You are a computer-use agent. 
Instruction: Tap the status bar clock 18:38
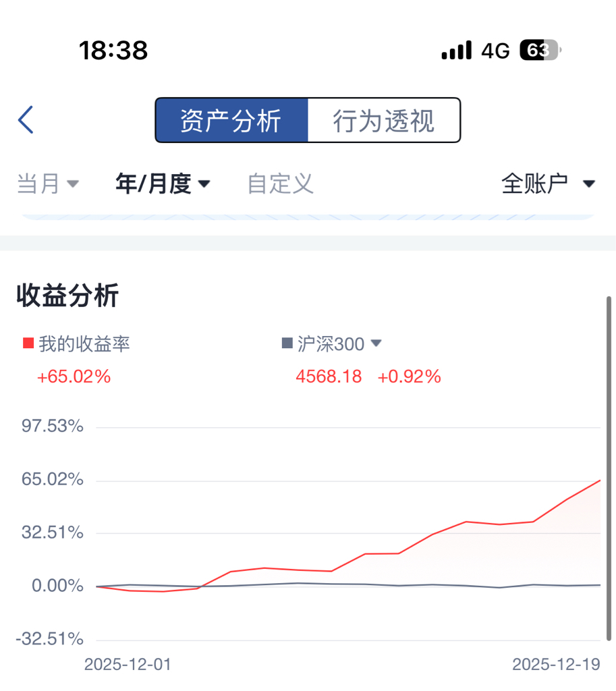click(x=113, y=51)
